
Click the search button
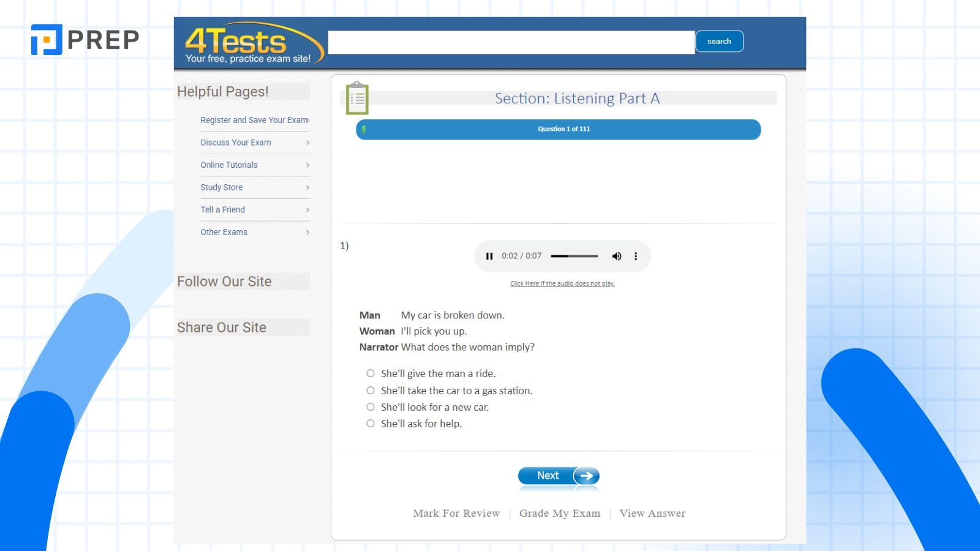(720, 42)
